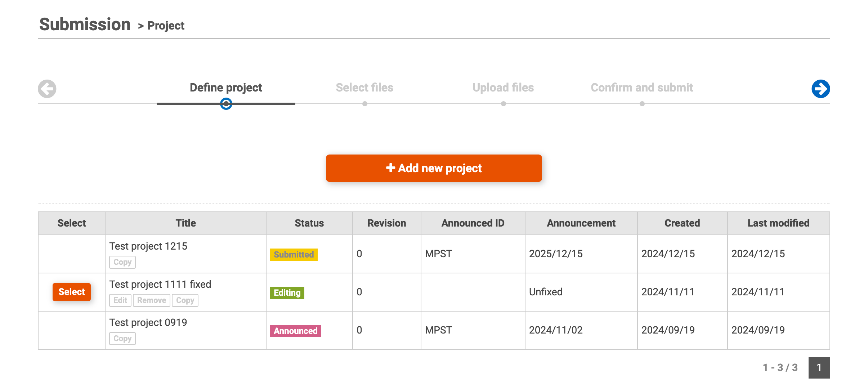The height and width of the screenshot is (389, 868).
Task: Click the Define project step marker dot
Action: click(226, 104)
